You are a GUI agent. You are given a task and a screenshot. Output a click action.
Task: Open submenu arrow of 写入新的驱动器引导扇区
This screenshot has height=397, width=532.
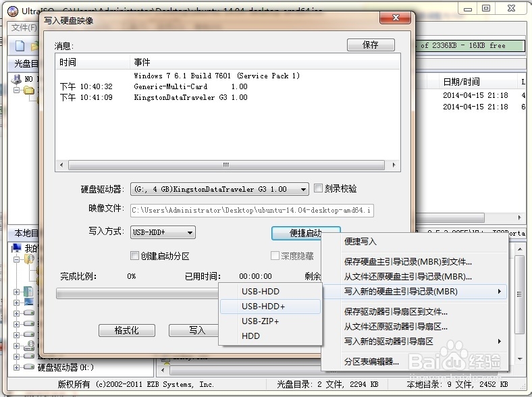[500, 342]
